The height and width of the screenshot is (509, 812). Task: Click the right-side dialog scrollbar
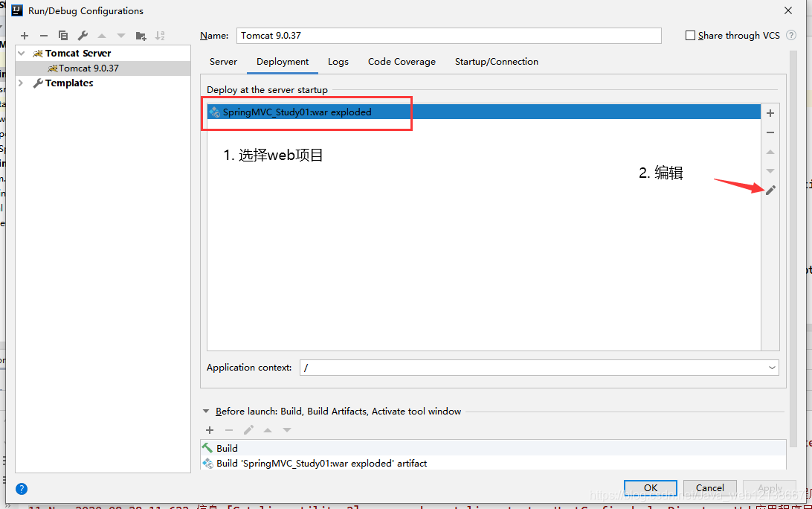pyautogui.click(x=793, y=249)
